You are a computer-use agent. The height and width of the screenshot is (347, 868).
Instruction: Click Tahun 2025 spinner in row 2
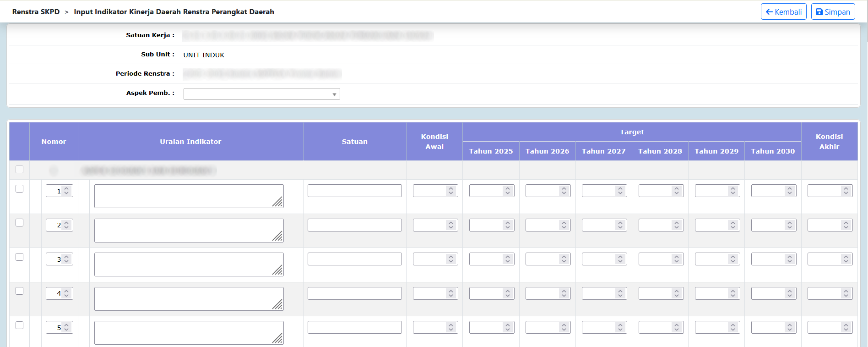pos(491,225)
